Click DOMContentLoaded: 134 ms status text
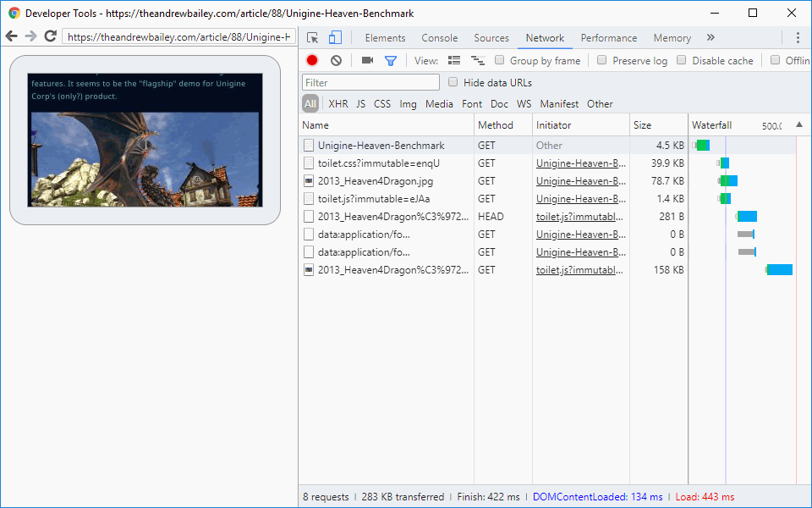Image resolution: width=812 pixels, height=508 pixels. click(598, 497)
